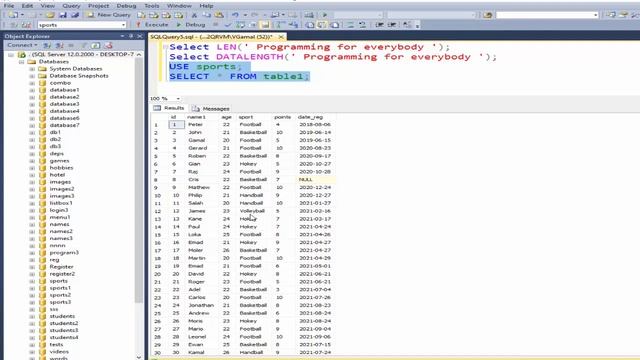Click the Copy icon in toolbar

click(207, 15)
